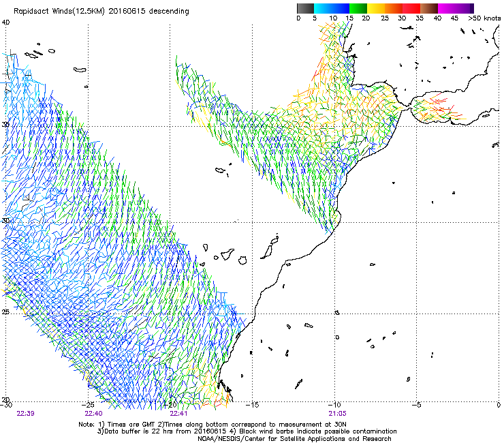This screenshot has width=504, height=443.
Task: Click longitude label -5 on bottom axis
Action: coord(416,405)
